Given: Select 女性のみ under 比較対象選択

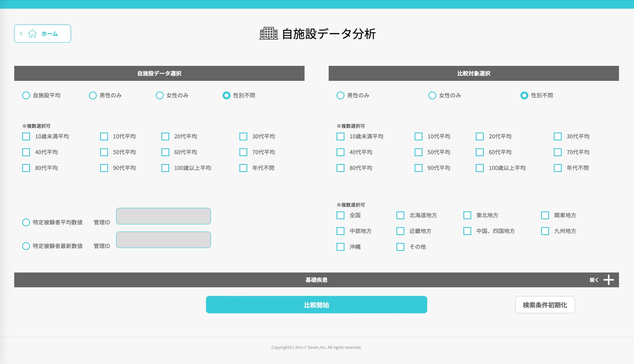Looking at the screenshot, I should (x=432, y=95).
